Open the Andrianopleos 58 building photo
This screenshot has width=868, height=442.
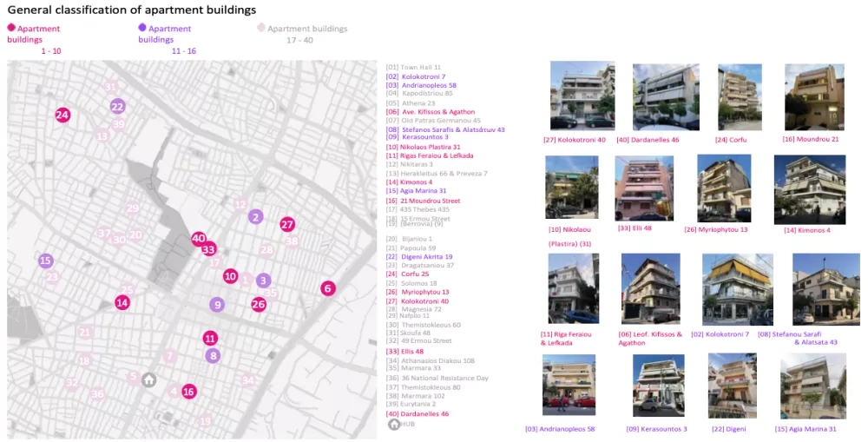coord(569,385)
